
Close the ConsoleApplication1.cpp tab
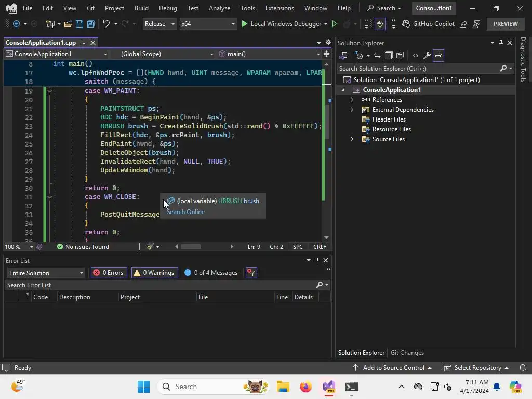(93, 43)
